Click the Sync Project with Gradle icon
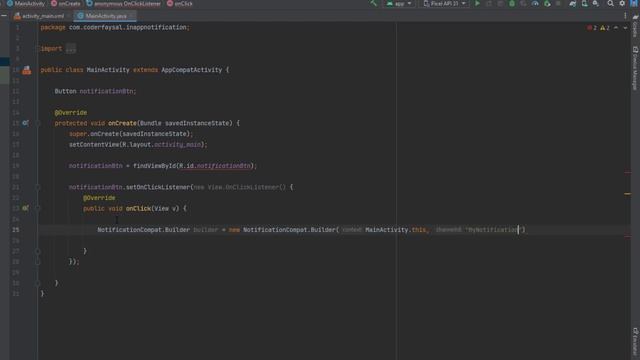 573,4
